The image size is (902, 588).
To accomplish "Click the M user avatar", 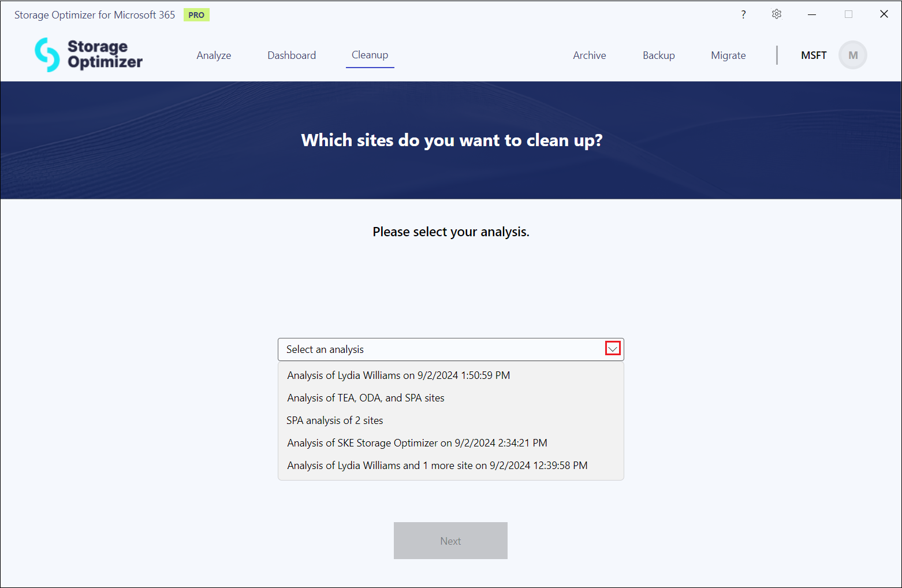I will point(852,55).
